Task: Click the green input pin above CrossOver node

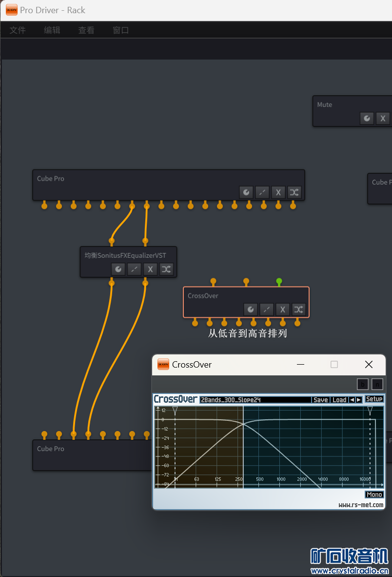Action: tap(279, 281)
